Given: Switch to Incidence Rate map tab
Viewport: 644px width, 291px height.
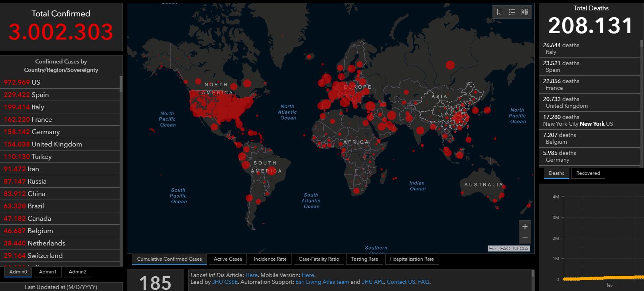Looking at the screenshot, I should pyautogui.click(x=270, y=259).
